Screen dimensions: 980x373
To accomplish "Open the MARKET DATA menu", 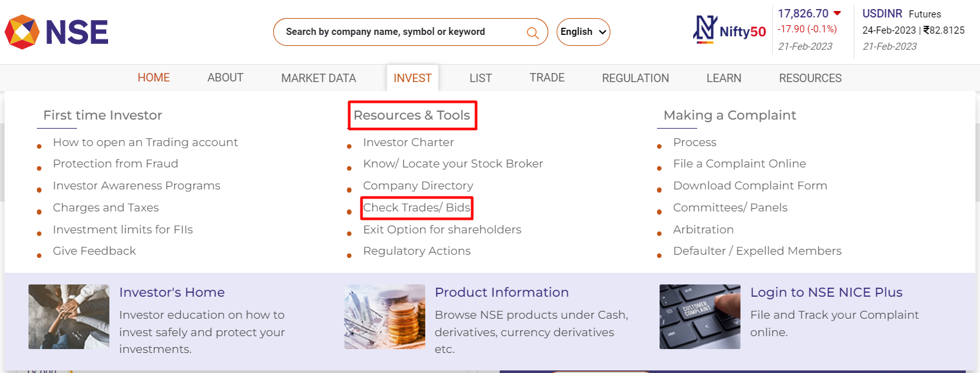I will pos(318,78).
